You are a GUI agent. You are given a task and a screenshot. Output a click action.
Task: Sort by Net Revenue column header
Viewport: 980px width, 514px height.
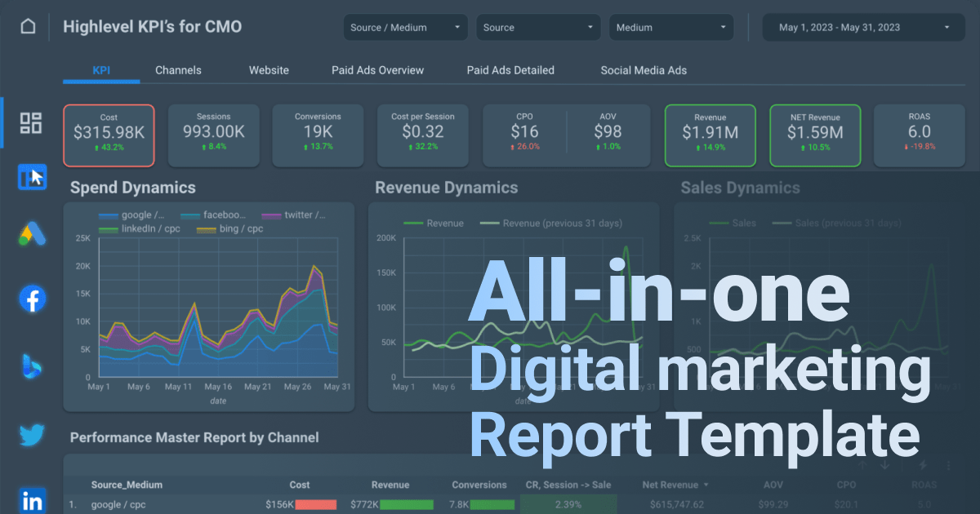pos(675,485)
